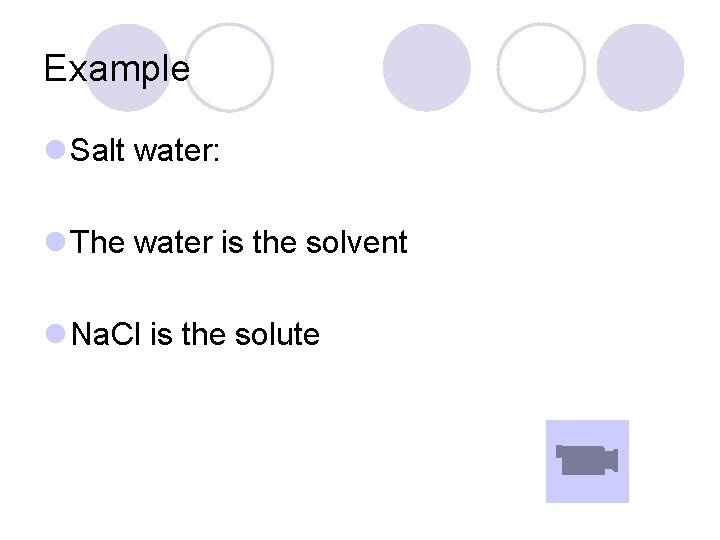Image resolution: width=720 pixels, height=540 pixels.
Task: Click the rightmost filled decorative circle
Action: 640,67
